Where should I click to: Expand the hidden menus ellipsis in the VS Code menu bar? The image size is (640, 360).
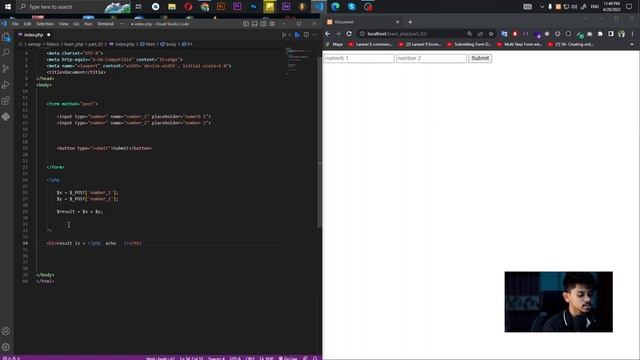(x=122, y=24)
